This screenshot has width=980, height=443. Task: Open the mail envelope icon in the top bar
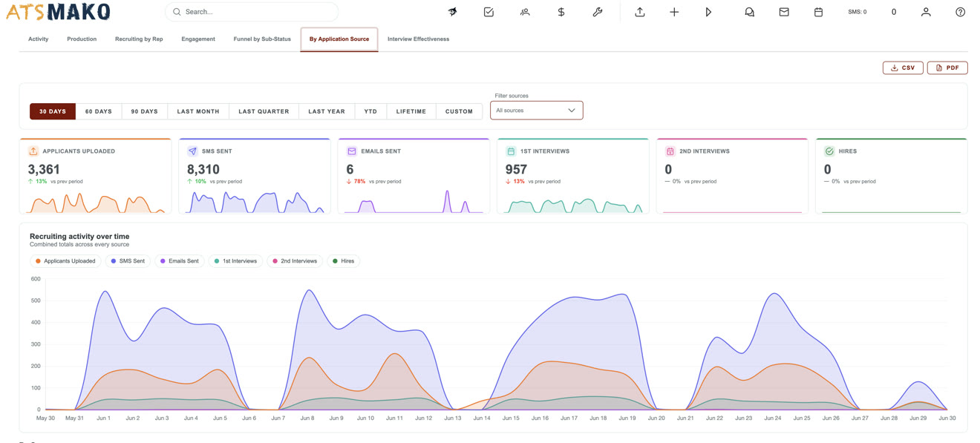click(784, 12)
